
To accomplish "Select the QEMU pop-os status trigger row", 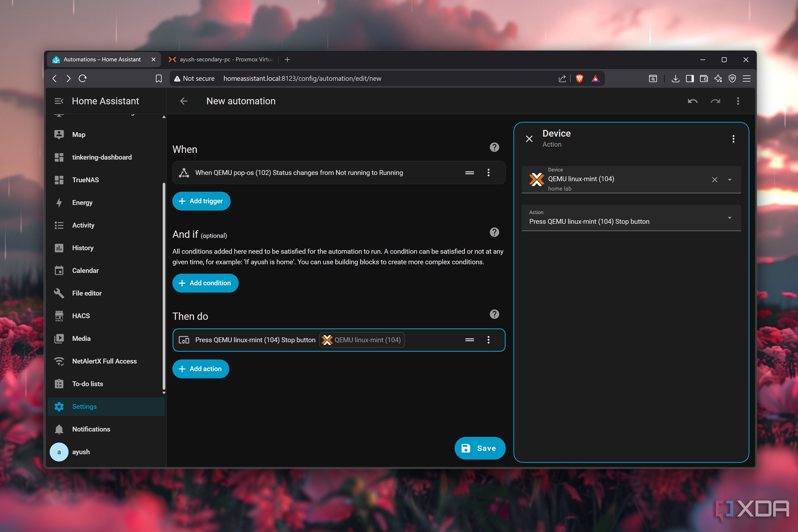I will click(339, 173).
